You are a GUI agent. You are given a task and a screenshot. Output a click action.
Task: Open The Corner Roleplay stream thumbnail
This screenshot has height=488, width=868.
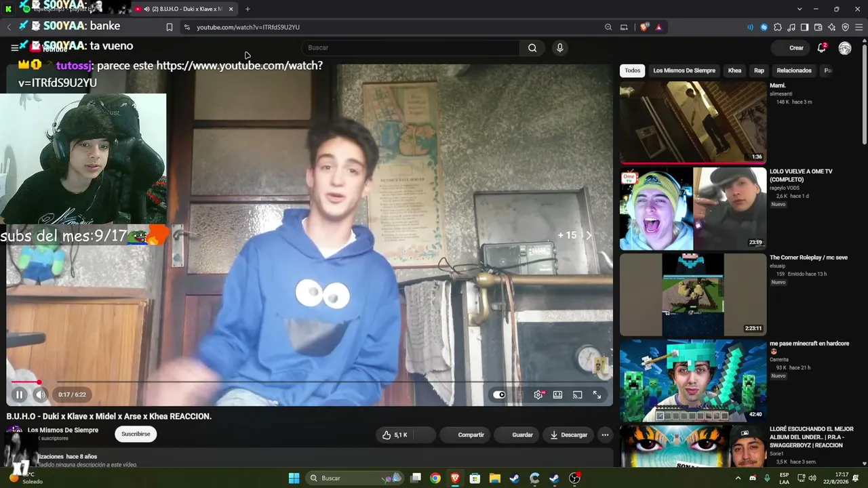click(x=693, y=295)
